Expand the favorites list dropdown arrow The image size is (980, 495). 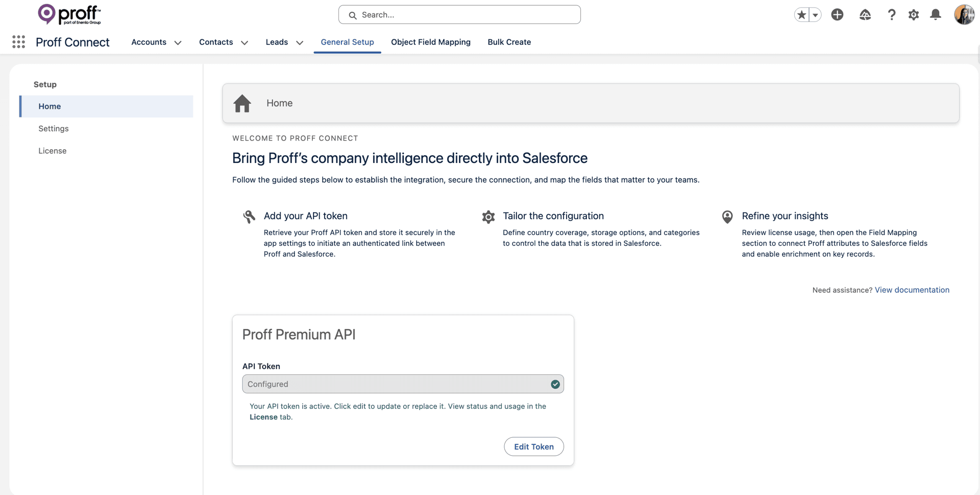pyautogui.click(x=816, y=15)
